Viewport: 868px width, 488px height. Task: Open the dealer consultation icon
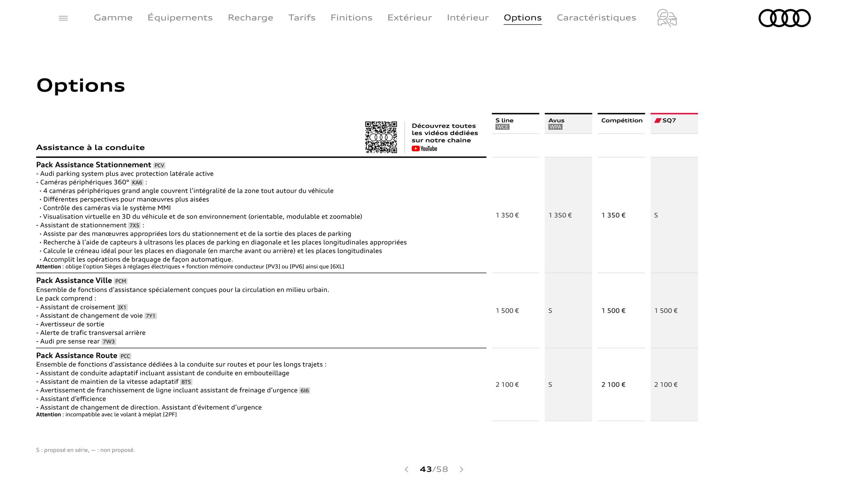coord(667,18)
